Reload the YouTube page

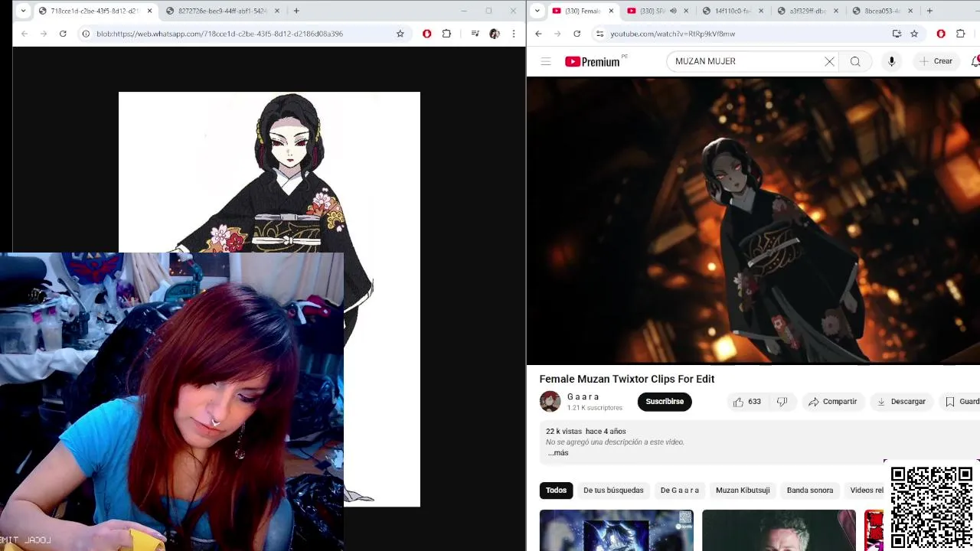[x=577, y=34]
